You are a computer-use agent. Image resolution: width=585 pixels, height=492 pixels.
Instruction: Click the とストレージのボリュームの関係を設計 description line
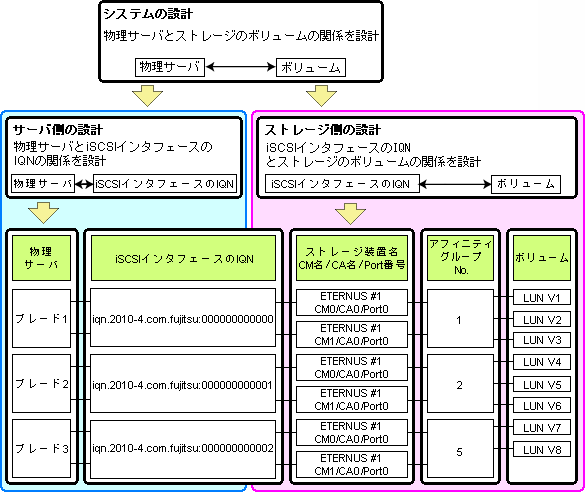click(x=373, y=162)
